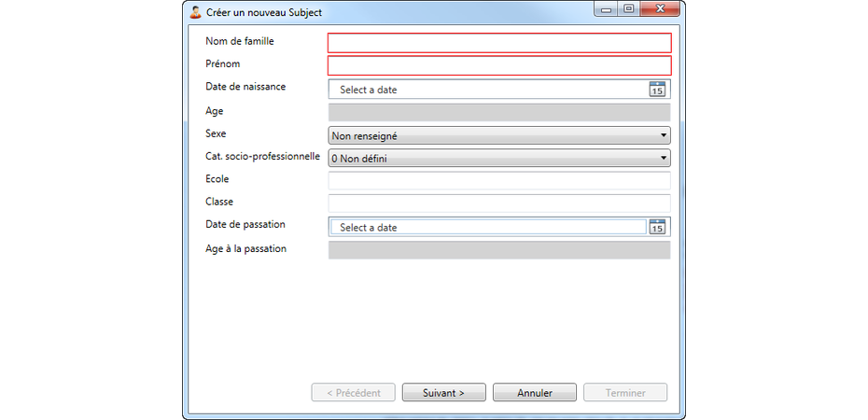Click the Date de naissance text box
Viewport: 868px width, 420px height.
[x=485, y=90]
